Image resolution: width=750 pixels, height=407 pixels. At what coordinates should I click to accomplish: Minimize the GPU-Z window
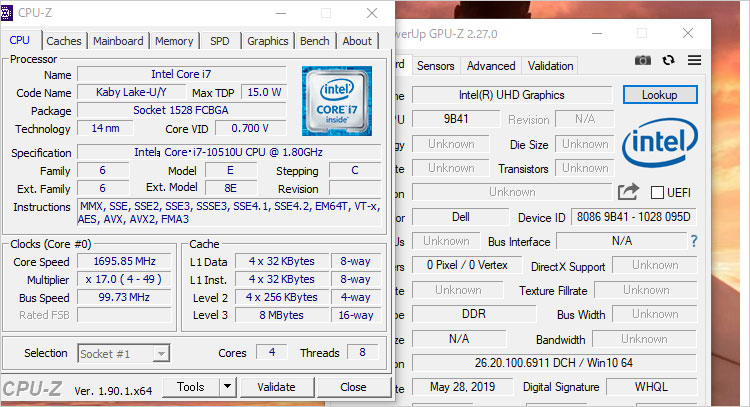(596, 33)
